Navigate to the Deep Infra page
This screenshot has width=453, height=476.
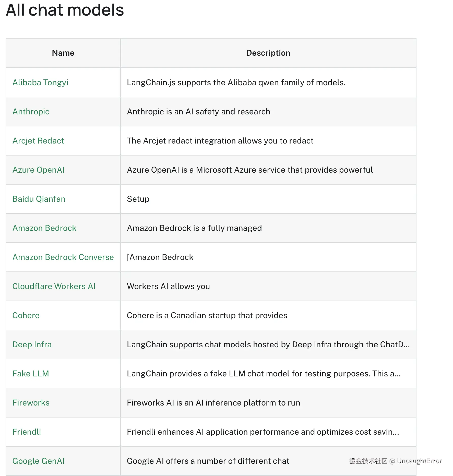32,344
